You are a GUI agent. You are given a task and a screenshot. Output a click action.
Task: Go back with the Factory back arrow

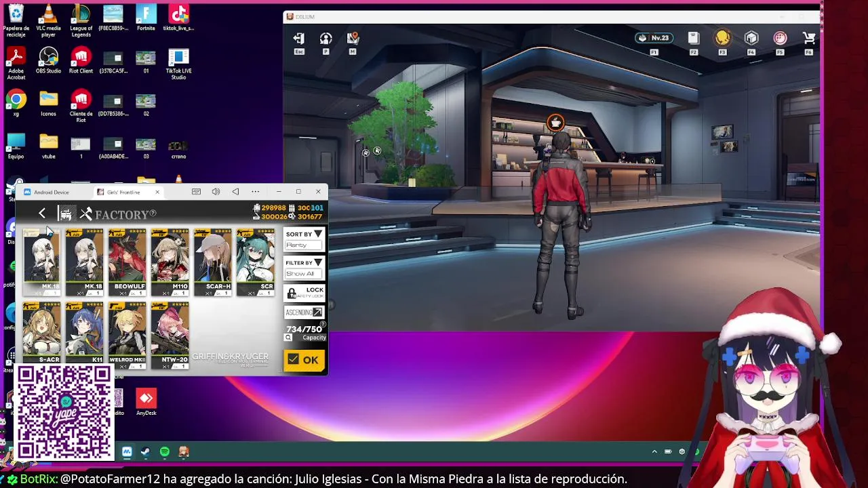pos(42,214)
